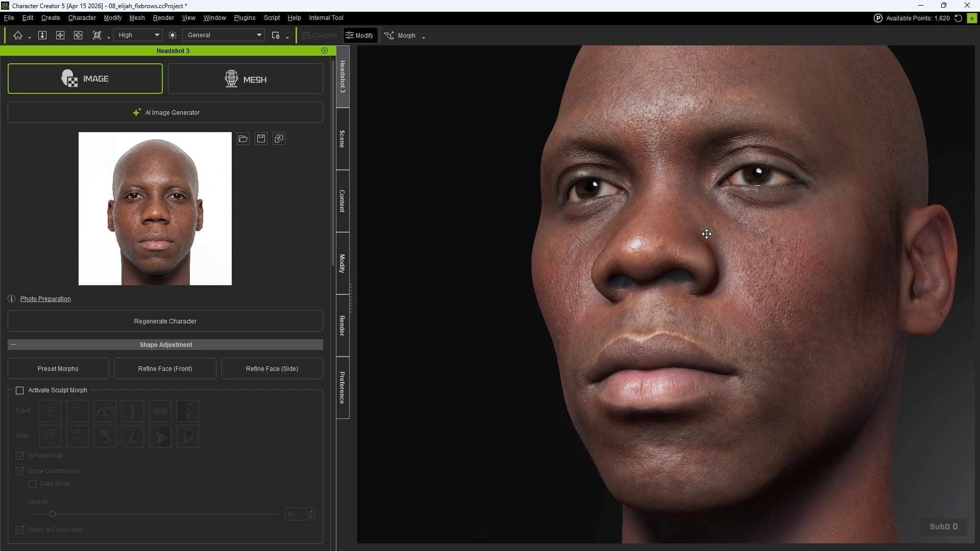Open the Plugins menu
This screenshot has width=980, height=551.
(244, 18)
